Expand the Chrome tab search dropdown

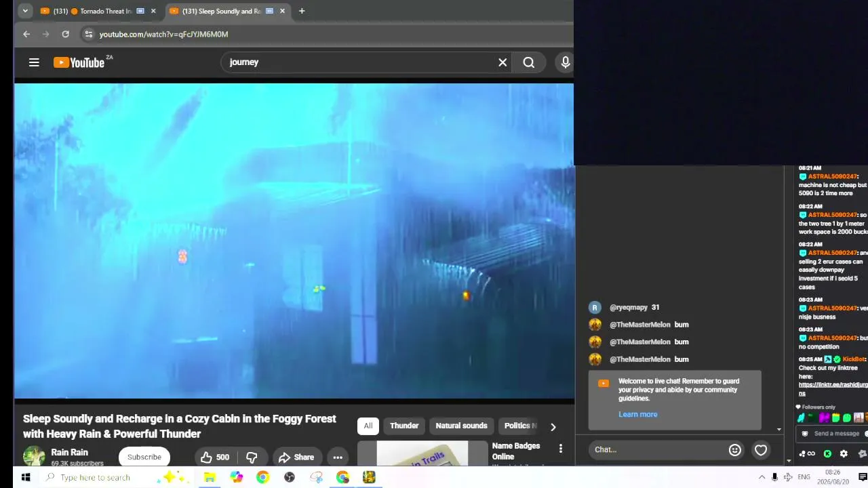25,11
